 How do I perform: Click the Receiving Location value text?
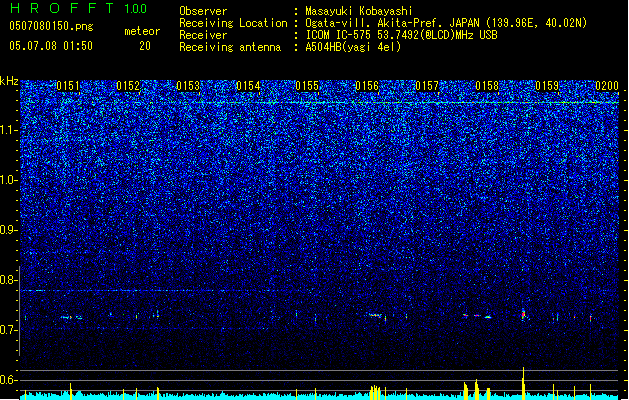tap(446, 23)
